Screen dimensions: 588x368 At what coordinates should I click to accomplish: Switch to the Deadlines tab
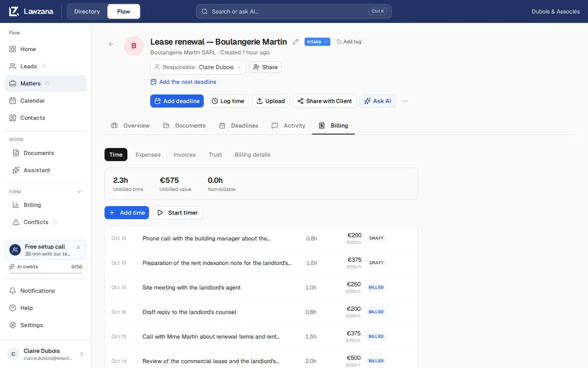(x=239, y=126)
